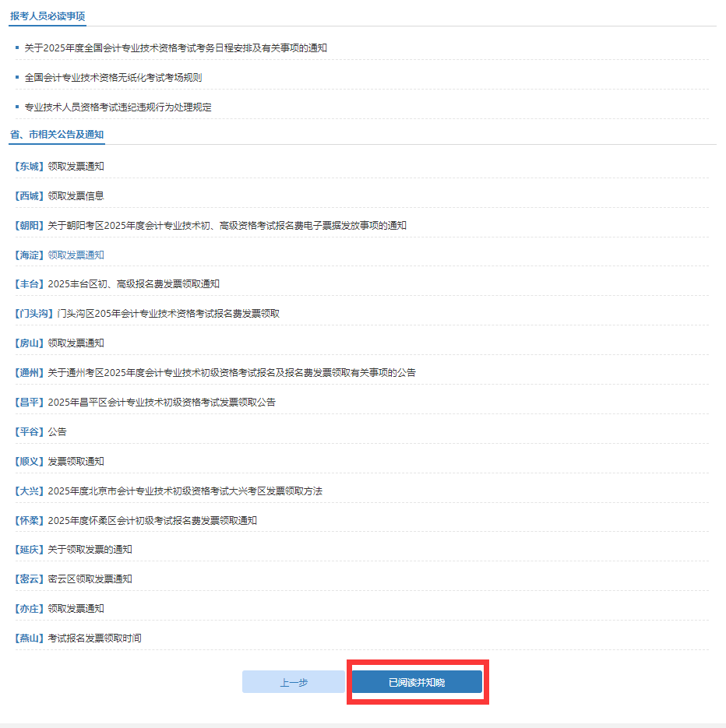Open the 顺义 发票领取通知 link
This screenshot has height=728, width=726.
(76, 462)
